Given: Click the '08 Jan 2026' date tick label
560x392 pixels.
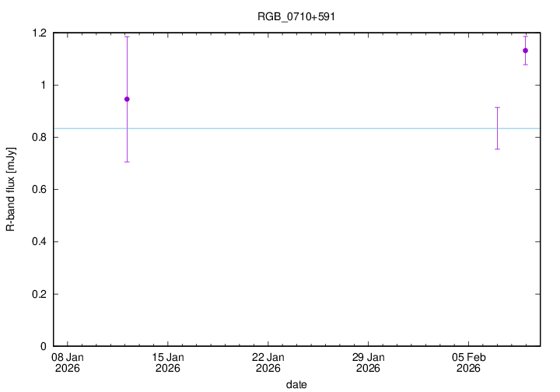Looking at the screenshot, I should [x=68, y=362].
